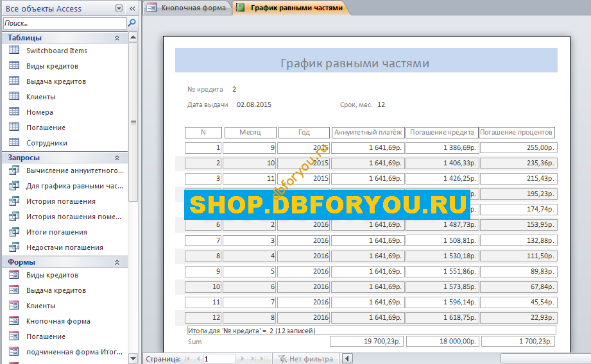Click the total 19 700,23р. sum cell

click(367, 341)
